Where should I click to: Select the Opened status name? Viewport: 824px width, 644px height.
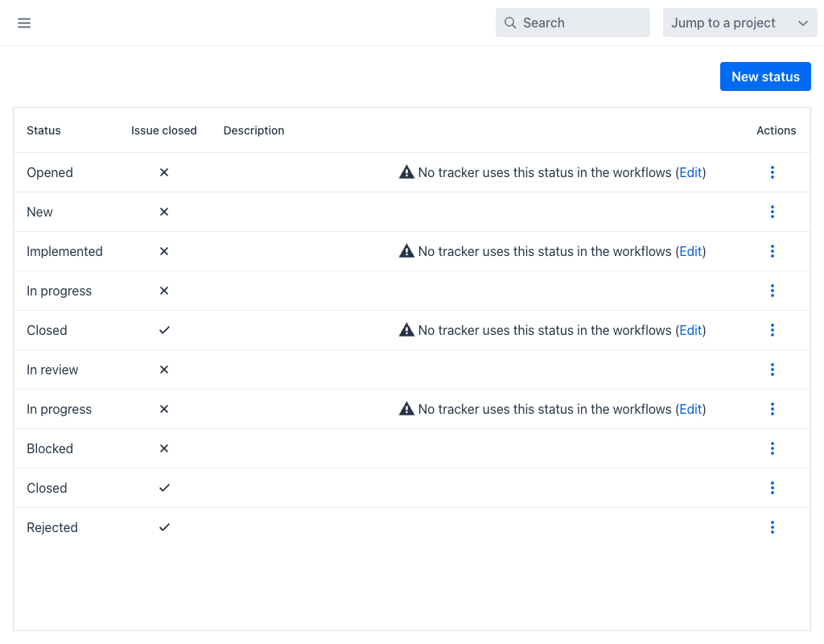click(50, 172)
